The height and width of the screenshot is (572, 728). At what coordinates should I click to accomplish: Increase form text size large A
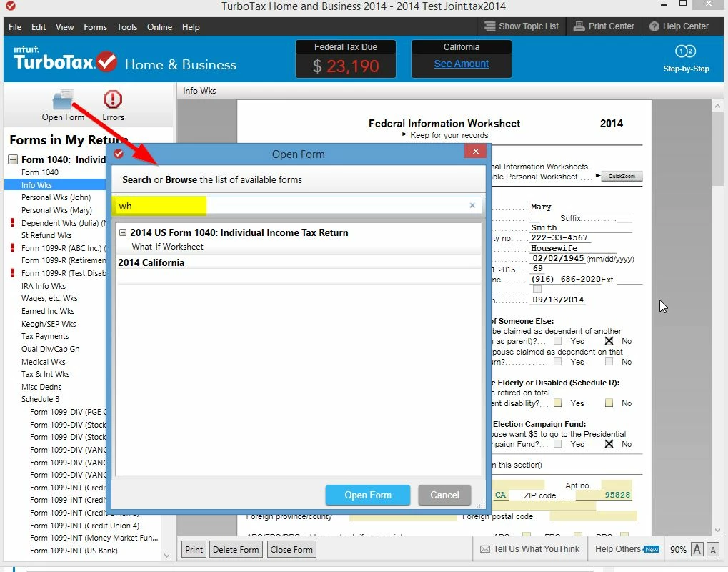click(x=697, y=549)
